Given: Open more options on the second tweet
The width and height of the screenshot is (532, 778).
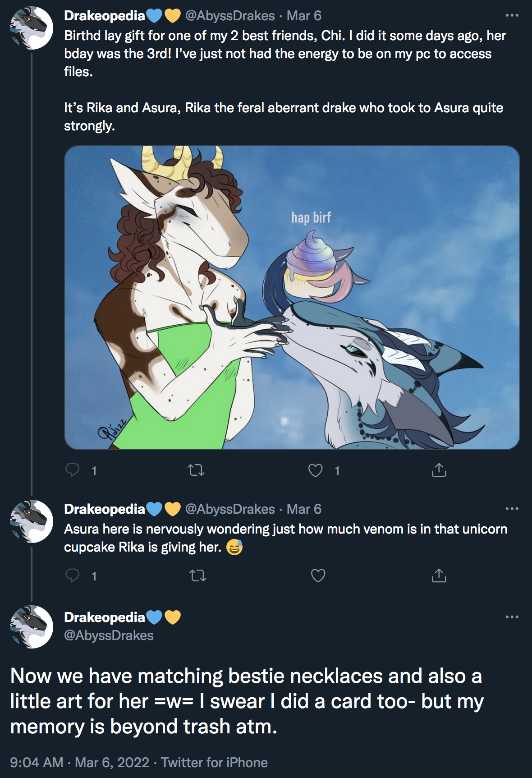Looking at the screenshot, I should pos(512,509).
